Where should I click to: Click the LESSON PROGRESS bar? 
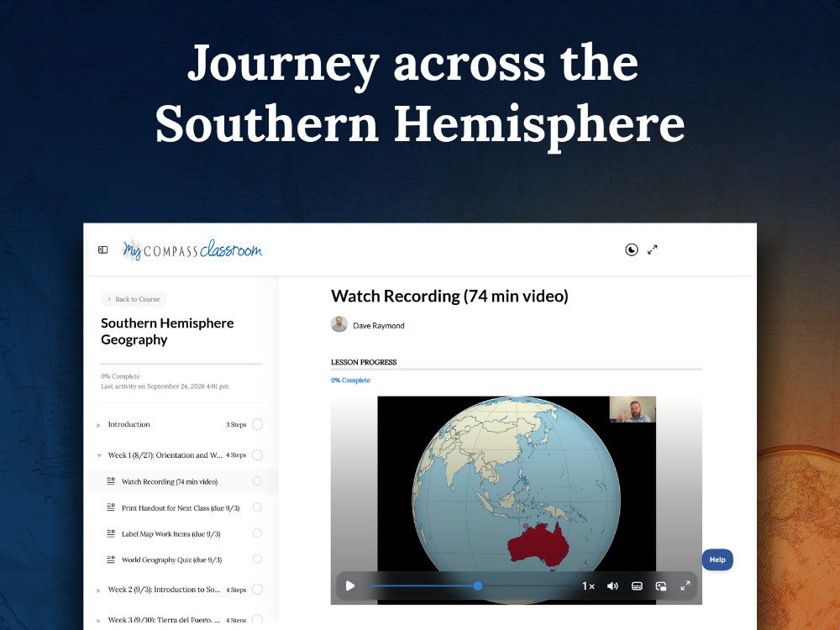[x=517, y=369]
